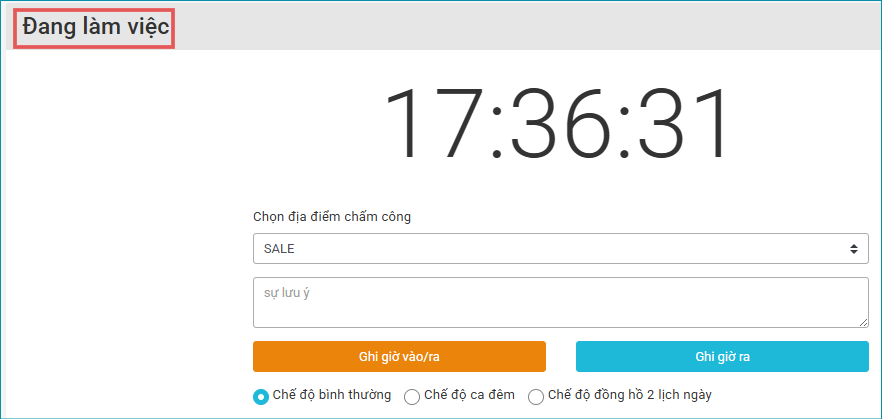Click the resize grip of the note textarea
This screenshot has width=882, height=419.
tap(863, 322)
